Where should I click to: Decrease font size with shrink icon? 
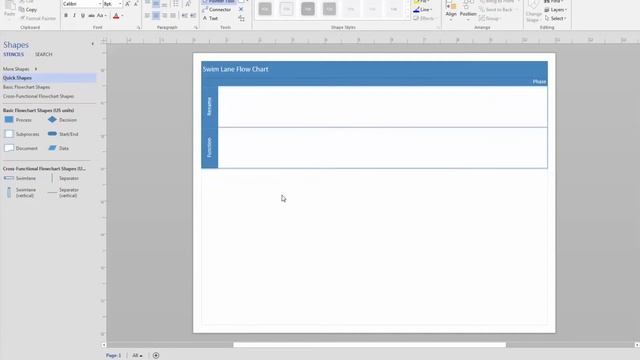point(136,4)
